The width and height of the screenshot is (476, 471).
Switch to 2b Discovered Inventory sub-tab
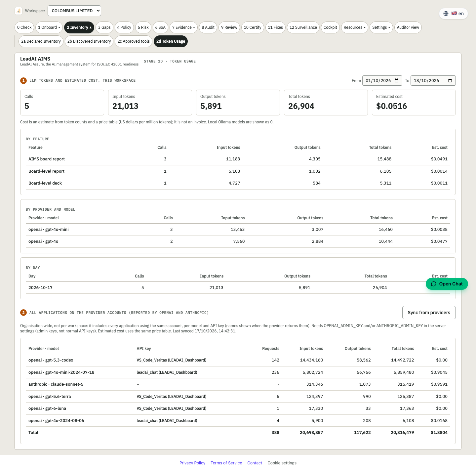coord(89,41)
